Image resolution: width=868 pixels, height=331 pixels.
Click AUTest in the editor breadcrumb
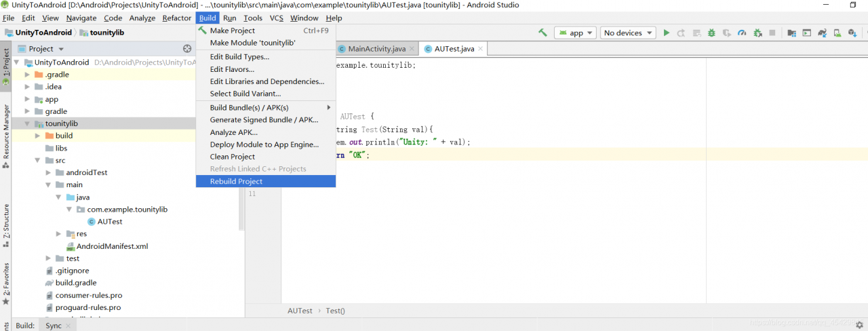pos(300,311)
